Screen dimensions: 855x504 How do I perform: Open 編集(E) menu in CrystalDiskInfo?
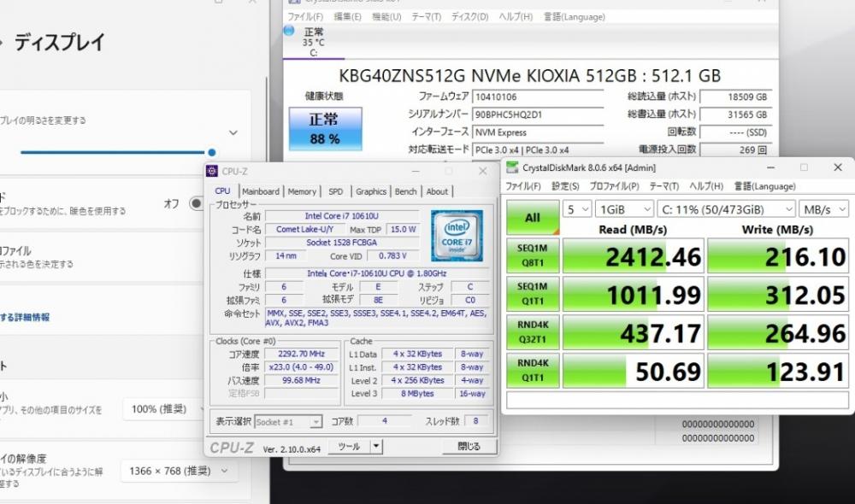[x=347, y=17]
